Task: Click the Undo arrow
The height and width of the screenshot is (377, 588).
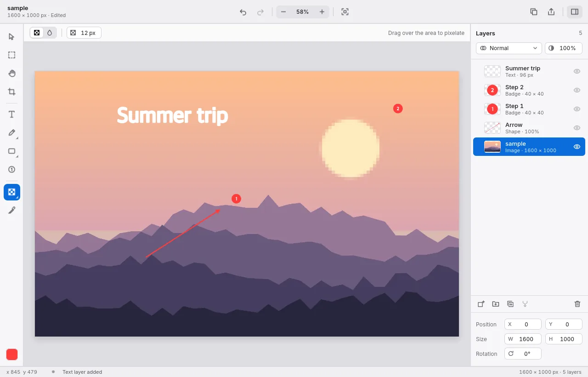Action: click(243, 12)
